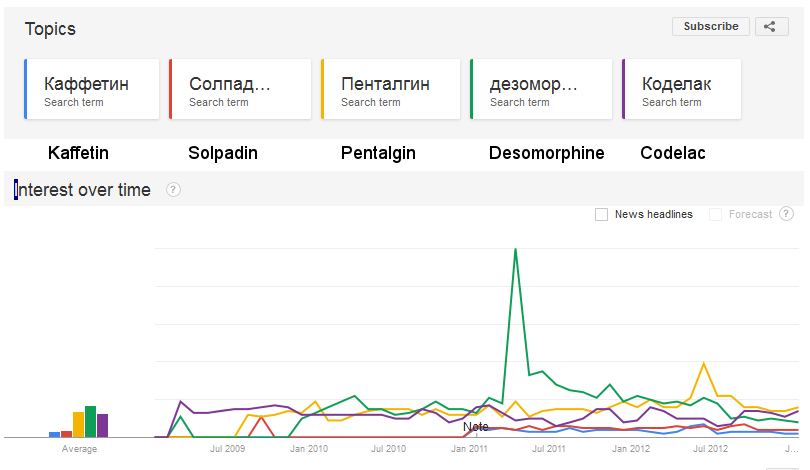The image size is (810, 470).
Task: Open the Interest over time help icon
Action: click(174, 190)
